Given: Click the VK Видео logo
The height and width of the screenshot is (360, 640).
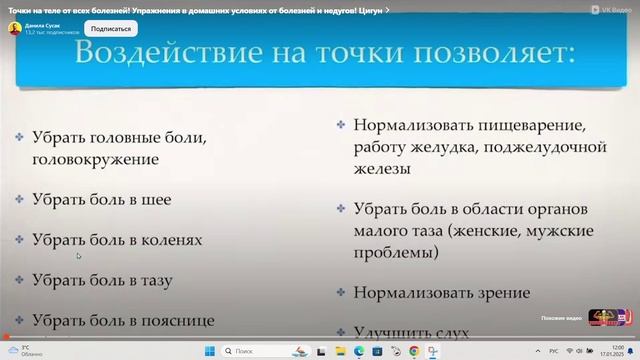Looking at the screenshot, I should pos(611,10).
